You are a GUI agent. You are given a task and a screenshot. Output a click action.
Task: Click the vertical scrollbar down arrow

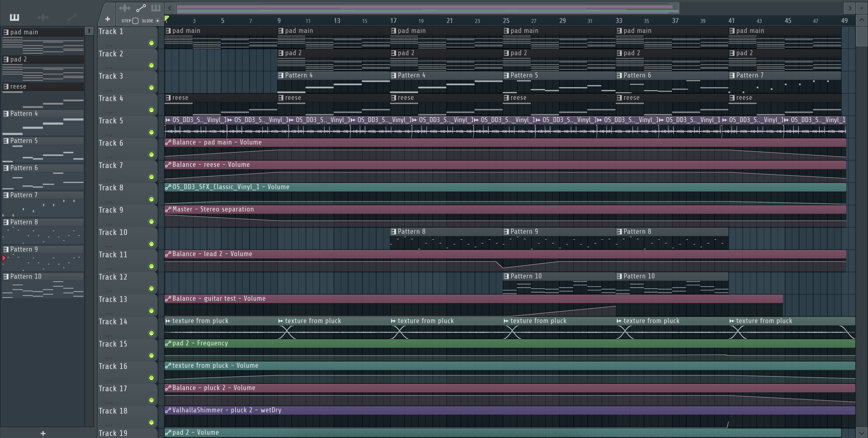point(861,433)
